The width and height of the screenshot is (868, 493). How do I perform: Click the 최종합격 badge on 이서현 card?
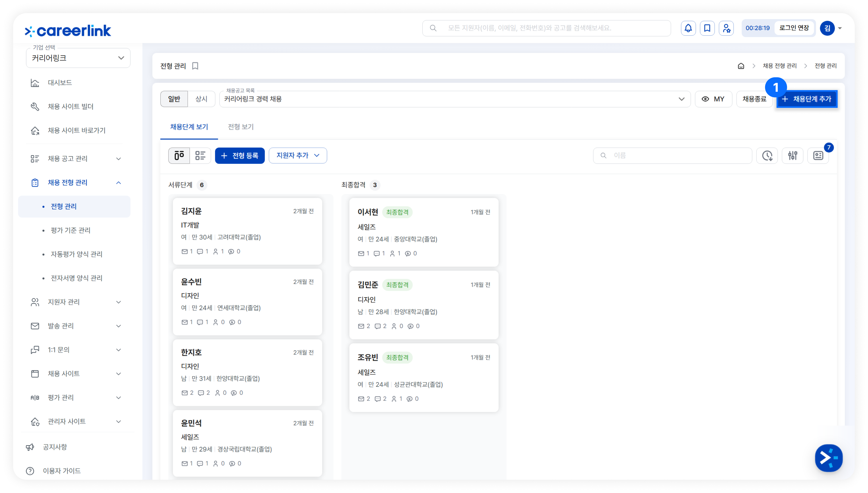(397, 212)
